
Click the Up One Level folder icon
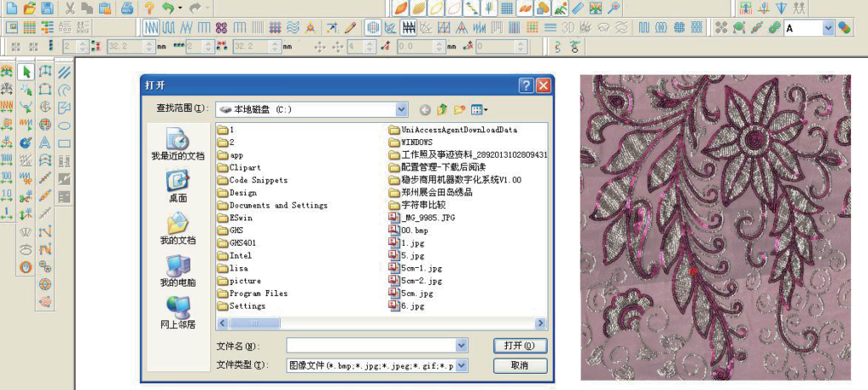[442, 109]
